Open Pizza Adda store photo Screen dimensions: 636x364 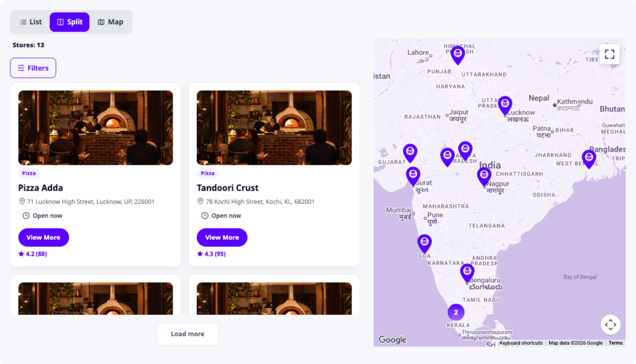96,127
